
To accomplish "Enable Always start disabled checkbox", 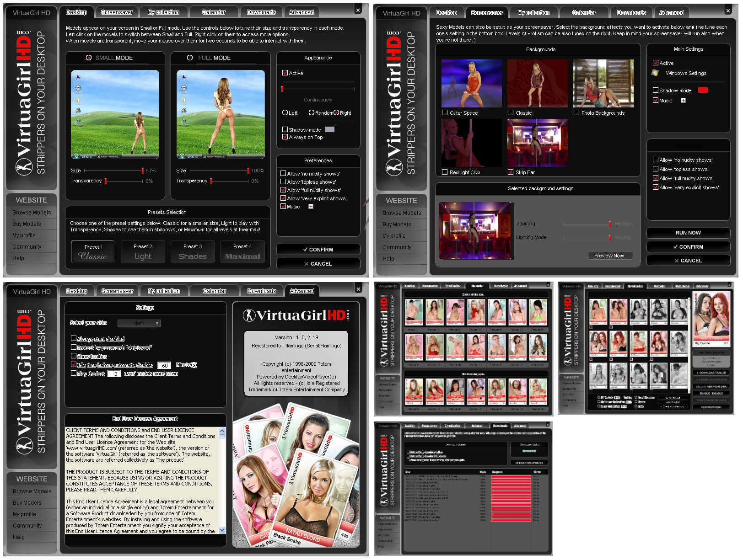I will [x=73, y=338].
